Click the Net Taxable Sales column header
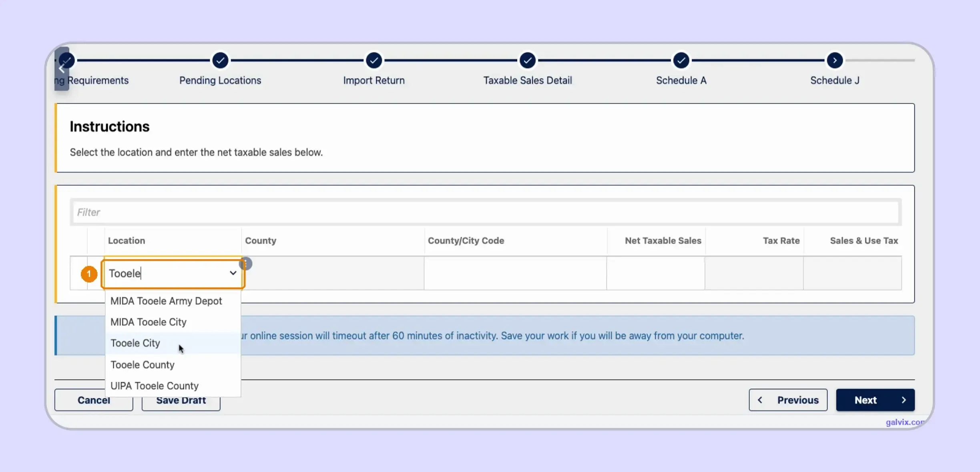This screenshot has height=472, width=980. [663, 241]
